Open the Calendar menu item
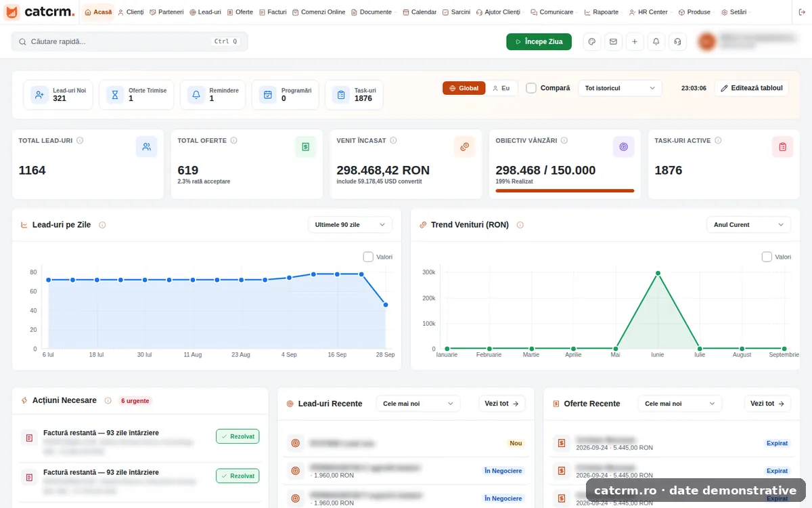Image resolution: width=812 pixels, height=508 pixels. click(420, 12)
